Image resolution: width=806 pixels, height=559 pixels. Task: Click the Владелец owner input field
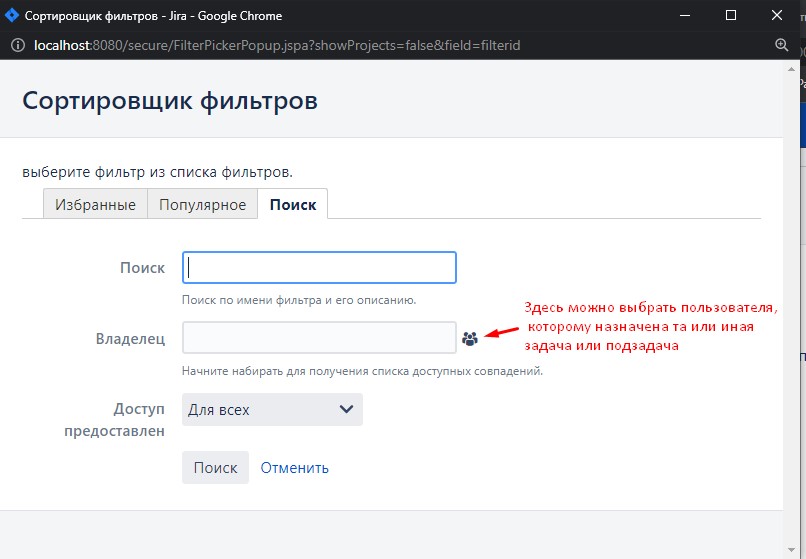point(319,337)
